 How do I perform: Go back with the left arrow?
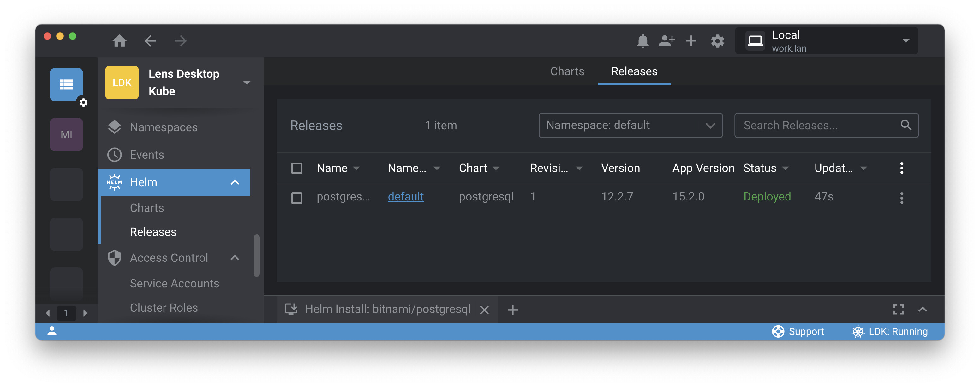(150, 41)
